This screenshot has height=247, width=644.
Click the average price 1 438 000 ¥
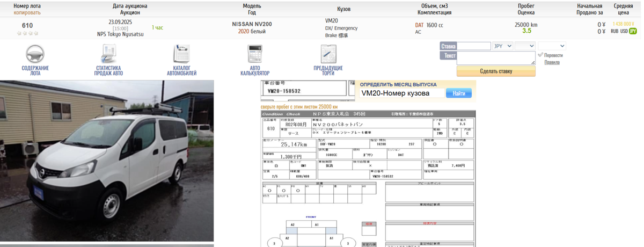point(623,24)
